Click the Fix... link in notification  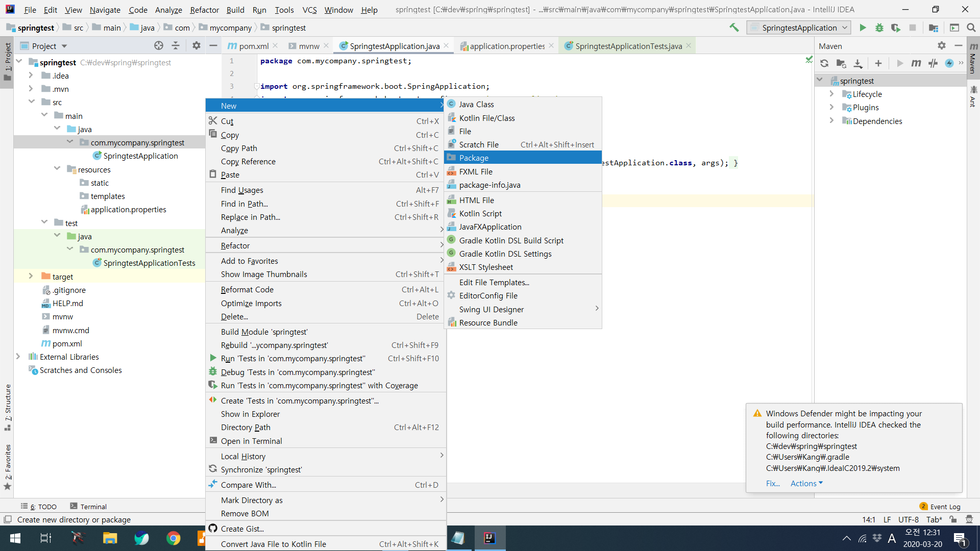pyautogui.click(x=773, y=483)
